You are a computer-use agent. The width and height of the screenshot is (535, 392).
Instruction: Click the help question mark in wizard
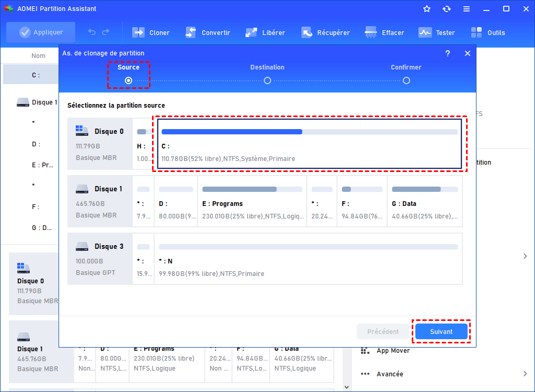[448, 53]
